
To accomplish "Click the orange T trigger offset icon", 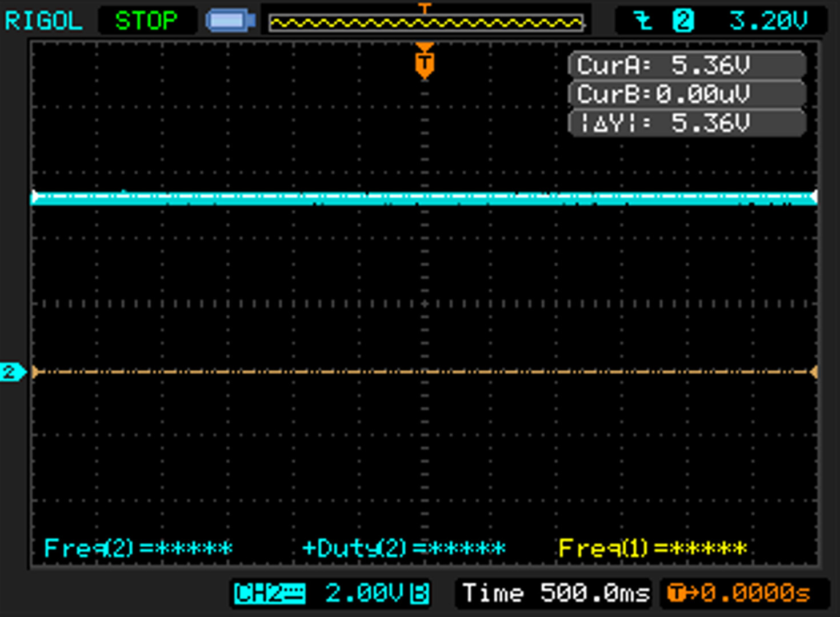I will pos(676,594).
